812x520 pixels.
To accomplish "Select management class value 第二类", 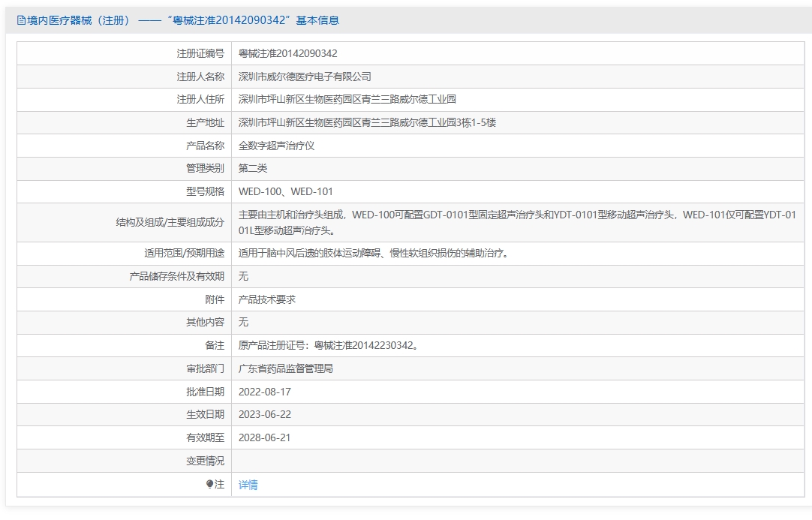I will [253, 168].
